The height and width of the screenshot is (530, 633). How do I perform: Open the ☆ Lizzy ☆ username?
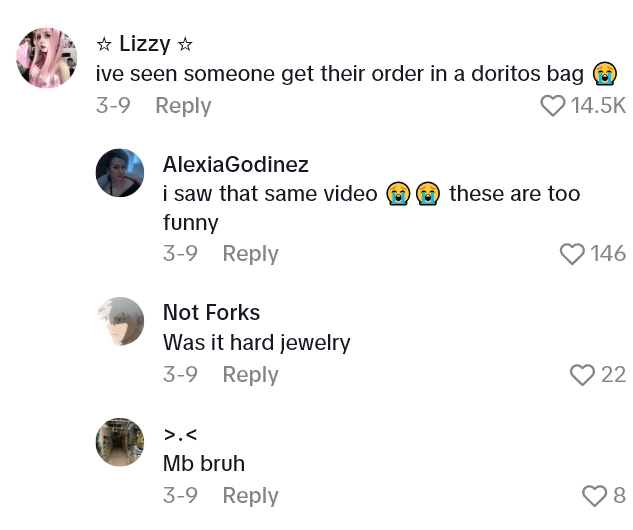click(145, 43)
